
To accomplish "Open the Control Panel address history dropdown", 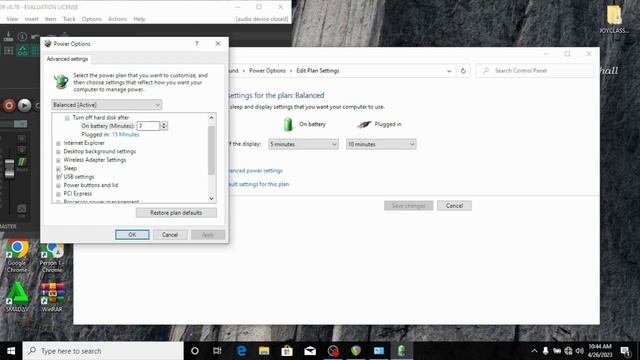I will [x=449, y=71].
